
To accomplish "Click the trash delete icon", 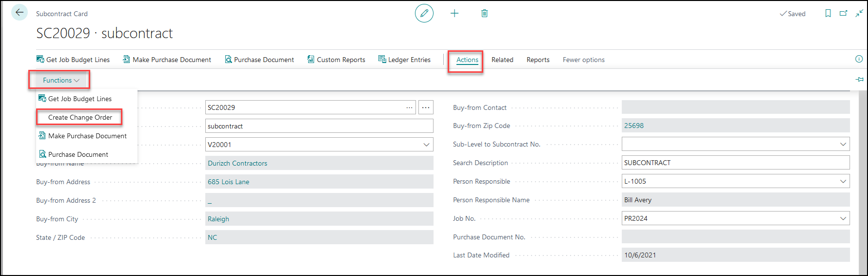I will (484, 13).
